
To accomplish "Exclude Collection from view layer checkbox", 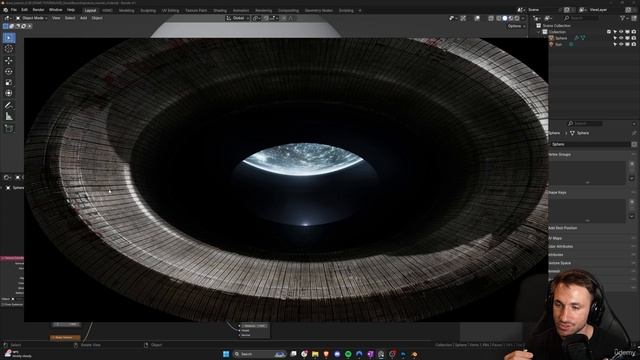I will click(x=609, y=32).
